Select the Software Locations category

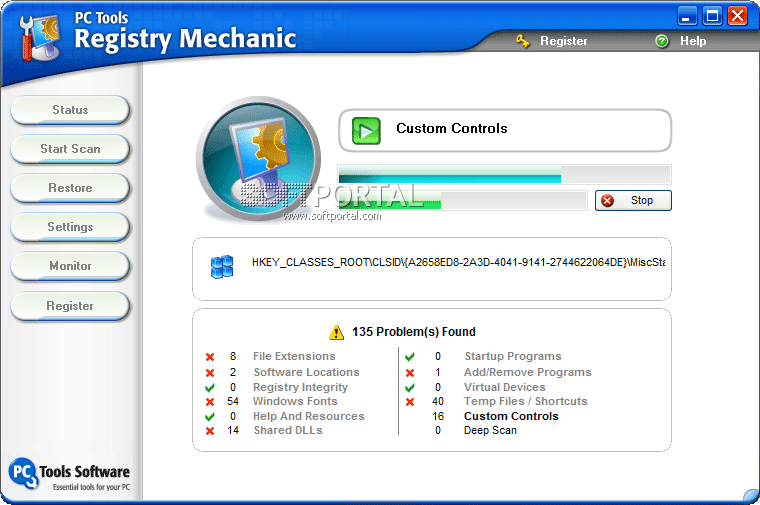(306, 372)
